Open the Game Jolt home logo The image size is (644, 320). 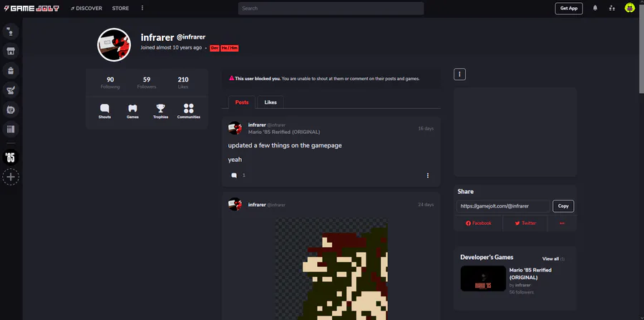[31, 8]
